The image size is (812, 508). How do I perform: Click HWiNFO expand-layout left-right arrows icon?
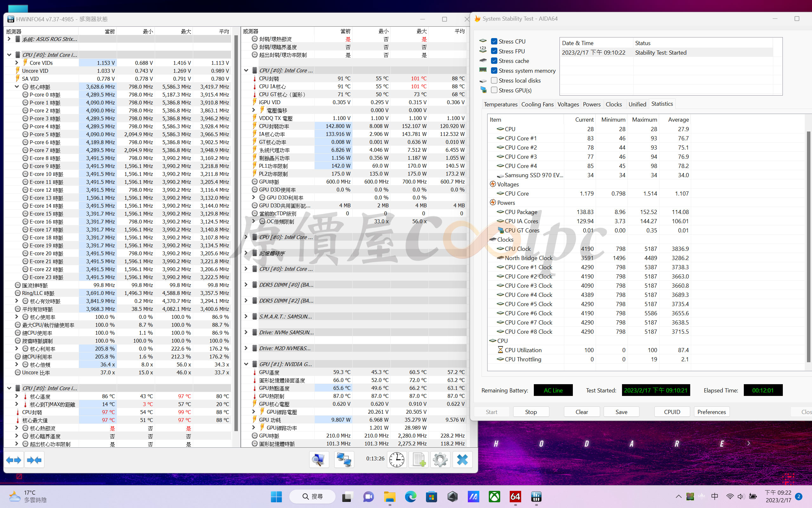point(14,460)
